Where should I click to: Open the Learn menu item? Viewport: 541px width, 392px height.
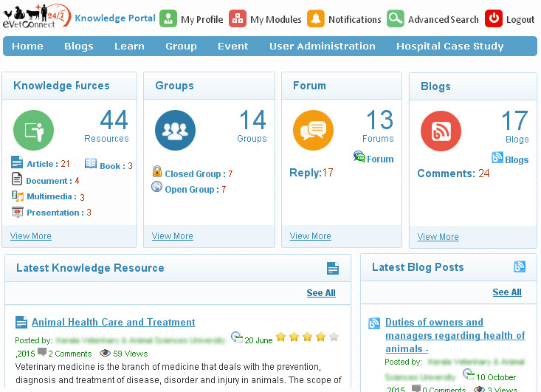coord(129,47)
